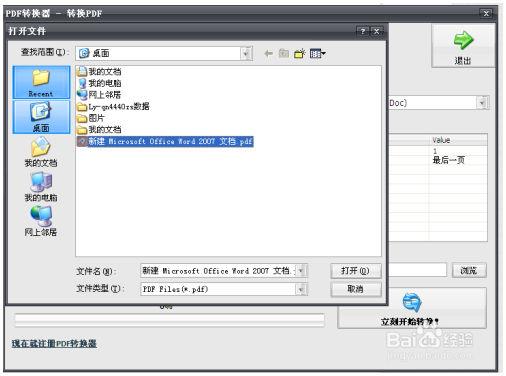The height and width of the screenshot is (376, 506).
Task: Click the 图片 folder icon
Action: [x=82, y=118]
